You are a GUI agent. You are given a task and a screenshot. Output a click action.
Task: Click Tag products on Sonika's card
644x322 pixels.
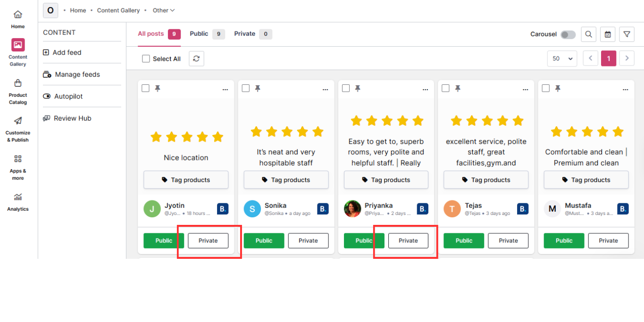tap(286, 180)
